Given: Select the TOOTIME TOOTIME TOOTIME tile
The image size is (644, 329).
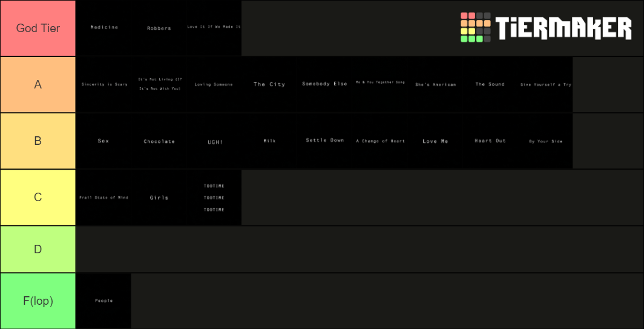Looking at the screenshot, I should pos(214,197).
